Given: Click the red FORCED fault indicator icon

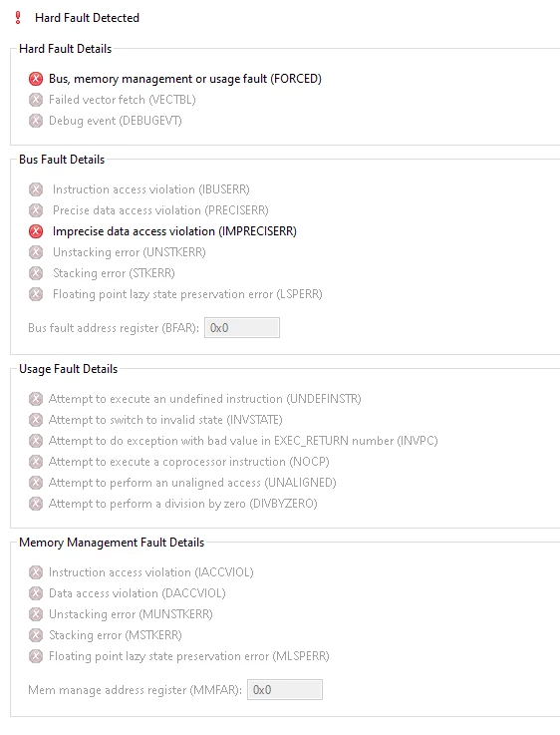Looking at the screenshot, I should point(36,79).
